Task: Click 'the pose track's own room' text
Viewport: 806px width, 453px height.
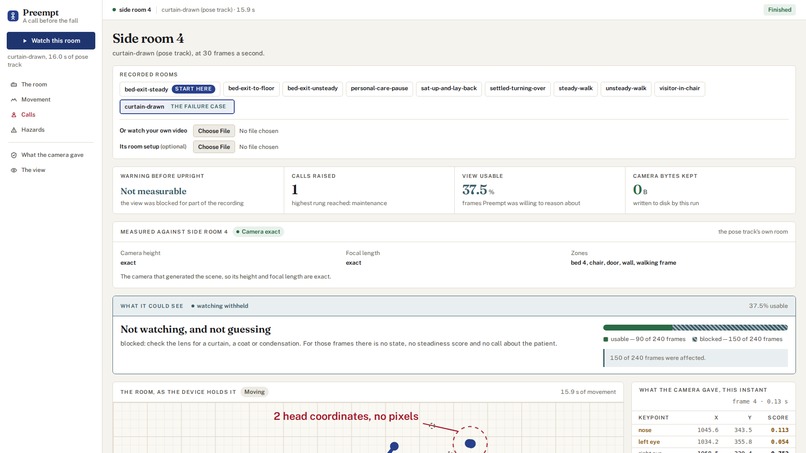Action: coord(753,232)
